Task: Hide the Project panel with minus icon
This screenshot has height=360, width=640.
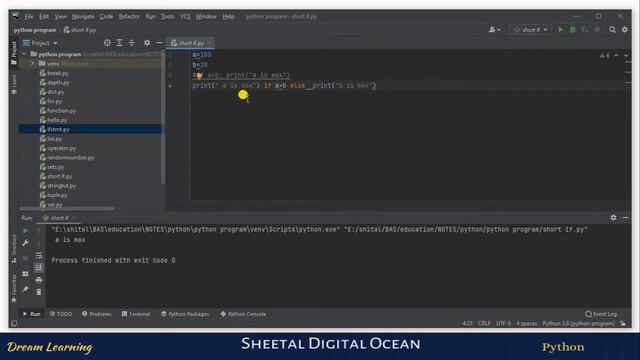Action: pos(159,43)
